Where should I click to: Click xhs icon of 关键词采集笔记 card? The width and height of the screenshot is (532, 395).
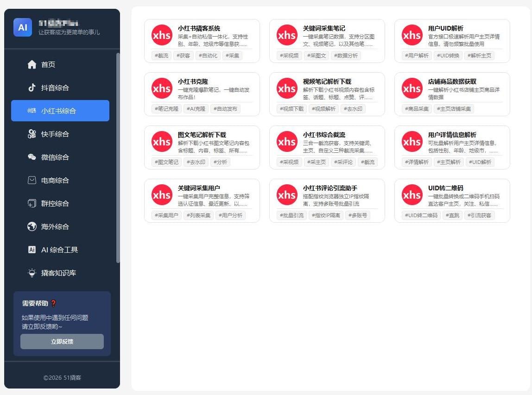coord(287,35)
